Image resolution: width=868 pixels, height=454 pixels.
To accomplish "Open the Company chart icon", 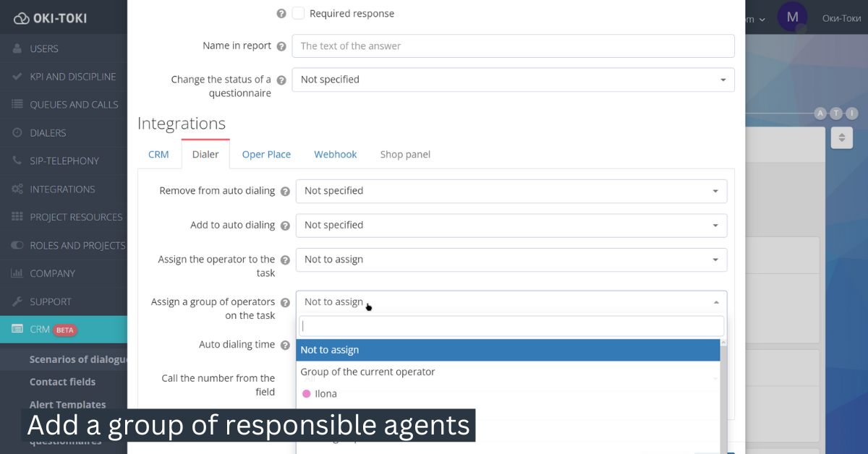I will [x=17, y=273].
